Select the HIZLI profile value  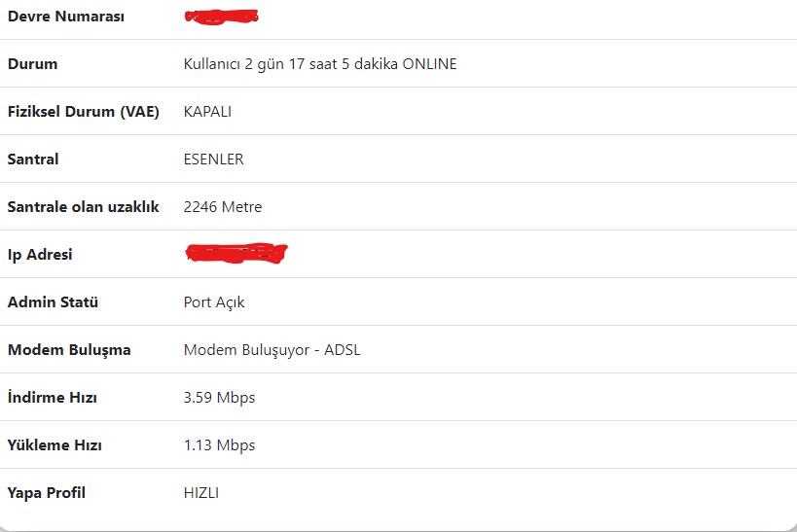pyautogui.click(x=201, y=493)
